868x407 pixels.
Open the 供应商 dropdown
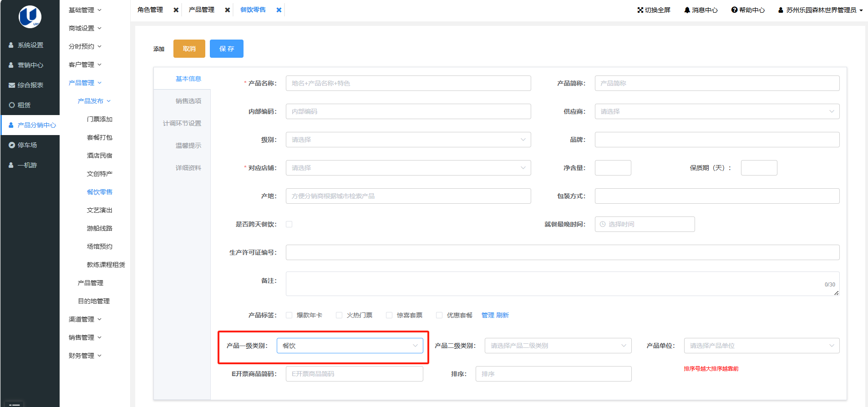click(x=716, y=111)
